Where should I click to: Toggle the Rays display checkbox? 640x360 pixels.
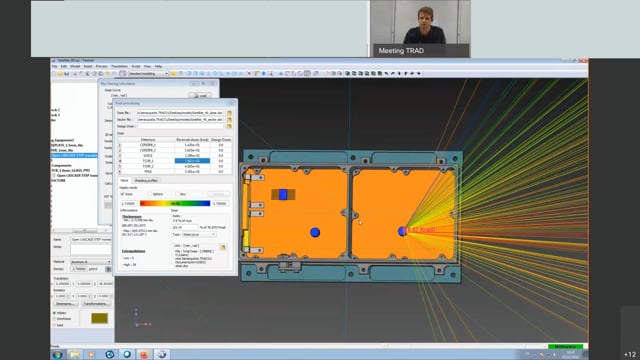tap(122, 194)
